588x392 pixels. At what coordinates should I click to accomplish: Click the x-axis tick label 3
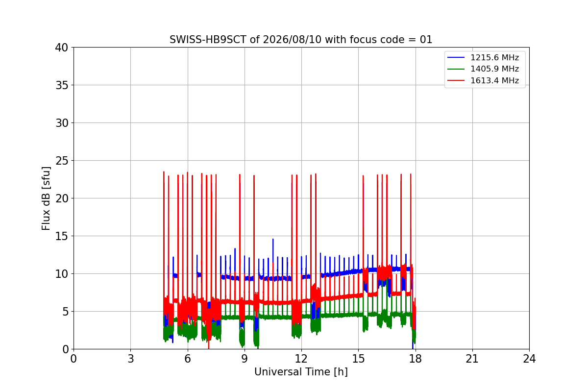click(x=130, y=359)
